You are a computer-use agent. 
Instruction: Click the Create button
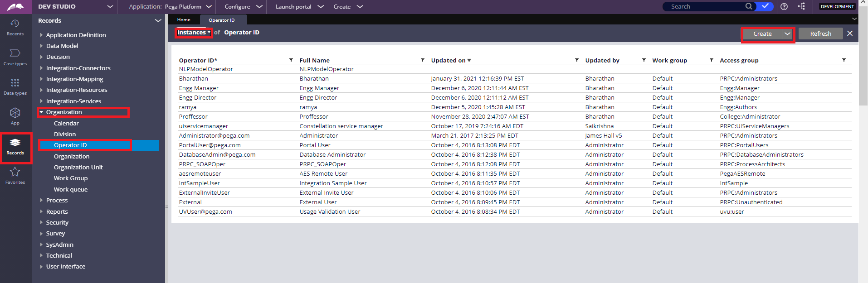tap(762, 34)
